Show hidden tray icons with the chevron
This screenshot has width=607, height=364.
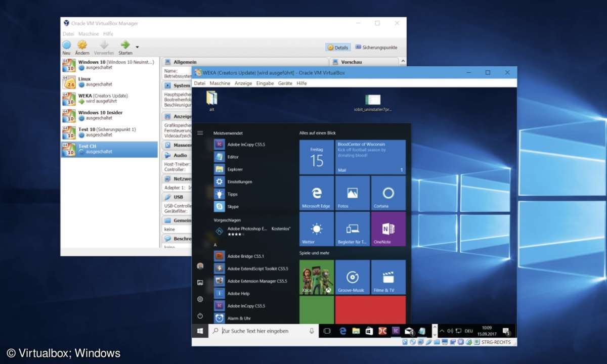442,331
